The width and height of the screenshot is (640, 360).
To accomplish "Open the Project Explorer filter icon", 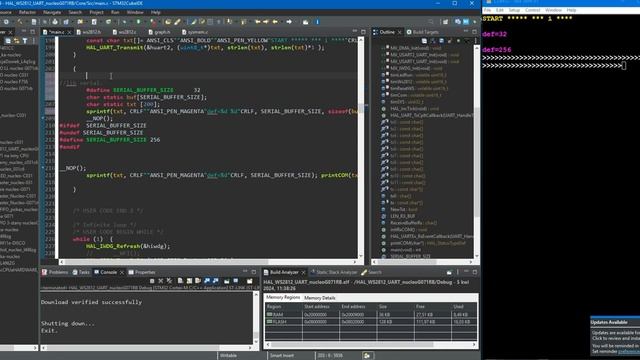I will coord(25,41).
